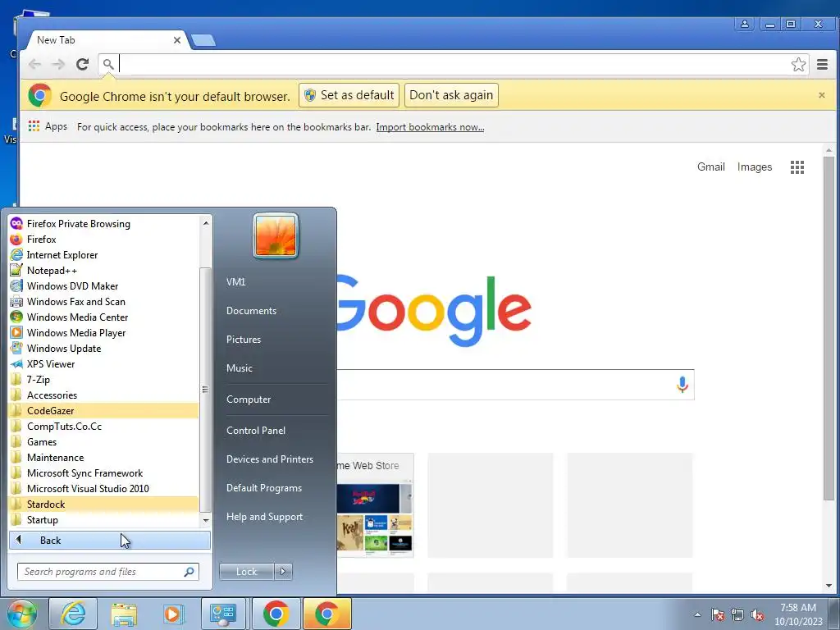Open the new tab button
This screenshot has width=840, height=630.
click(203, 40)
